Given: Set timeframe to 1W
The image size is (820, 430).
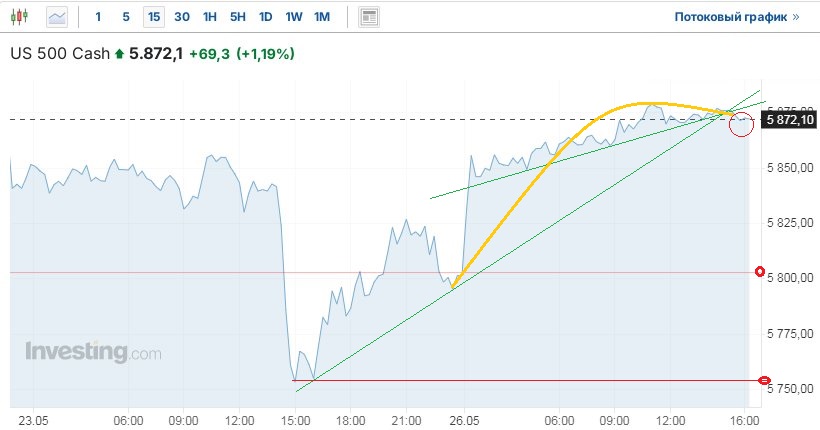Looking at the screenshot, I should (293, 17).
